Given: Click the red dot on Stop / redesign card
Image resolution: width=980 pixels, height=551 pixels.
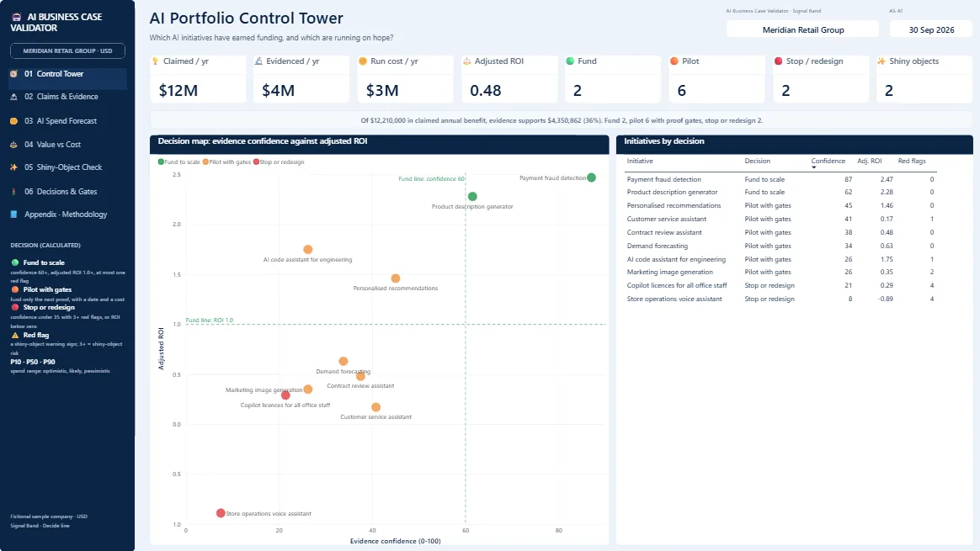Looking at the screenshot, I should pyautogui.click(x=778, y=61).
